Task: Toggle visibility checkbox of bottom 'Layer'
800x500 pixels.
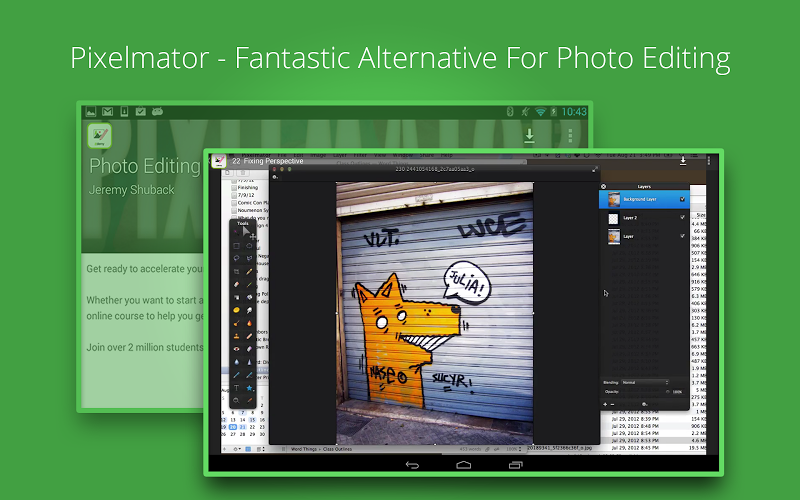Action: click(682, 236)
